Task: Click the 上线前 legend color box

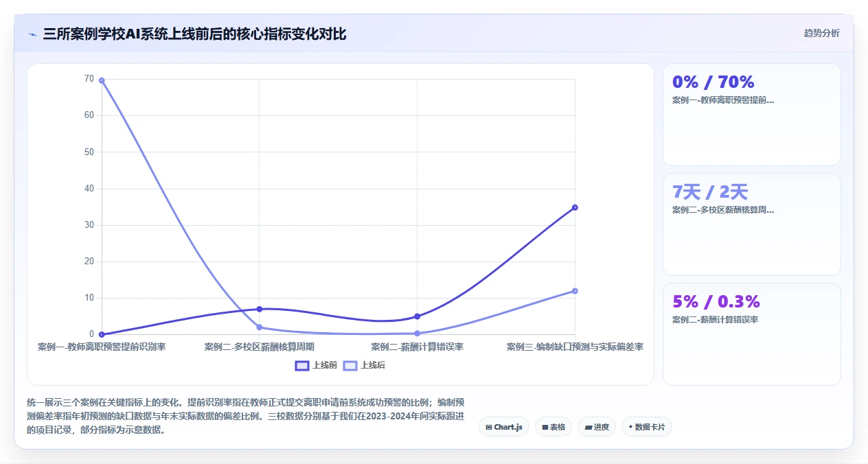Action: (302, 365)
